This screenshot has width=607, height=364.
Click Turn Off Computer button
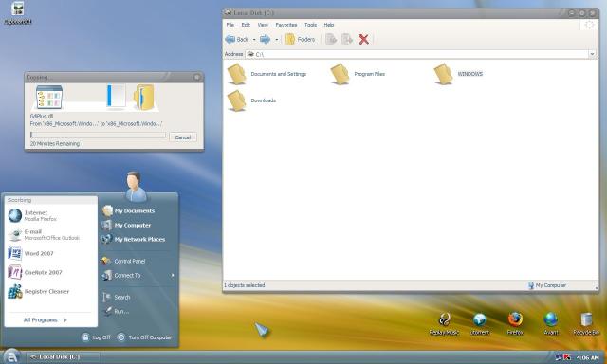(x=144, y=337)
